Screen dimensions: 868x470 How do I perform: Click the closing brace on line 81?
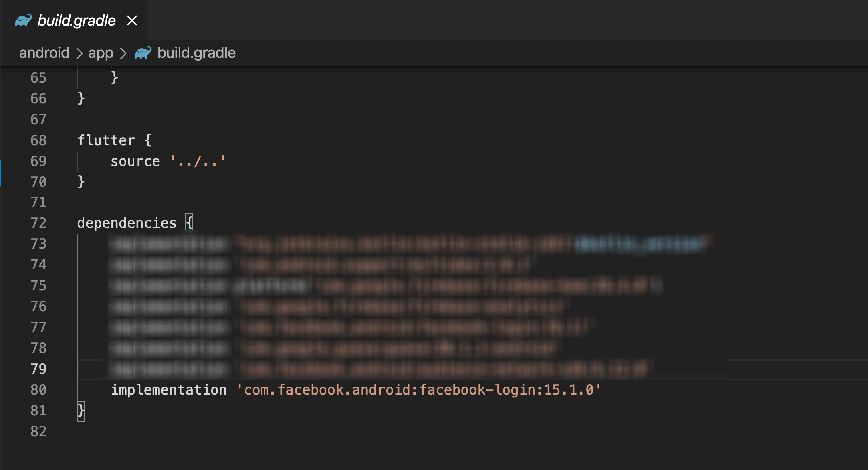[80, 410]
